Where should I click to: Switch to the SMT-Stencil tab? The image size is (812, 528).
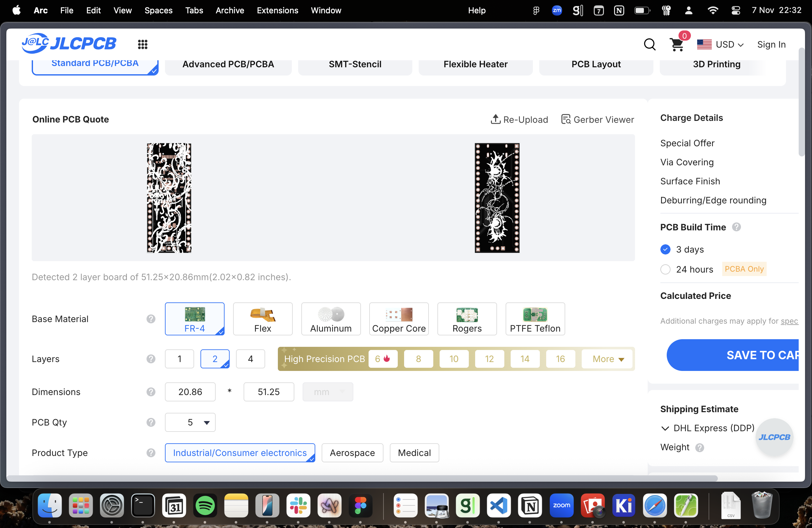(355, 64)
